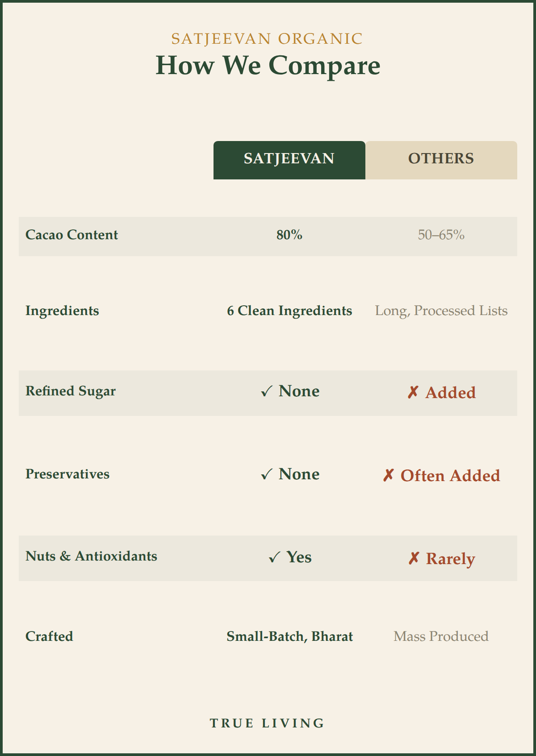Click the red X beside Often Added
The height and width of the screenshot is (756, 536).
tap(388, 476)
